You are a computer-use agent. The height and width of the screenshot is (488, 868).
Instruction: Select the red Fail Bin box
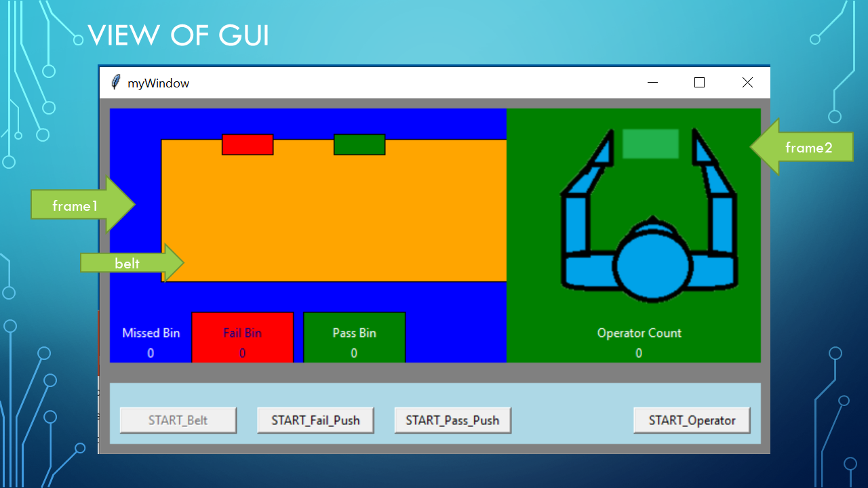click(243, 338)
